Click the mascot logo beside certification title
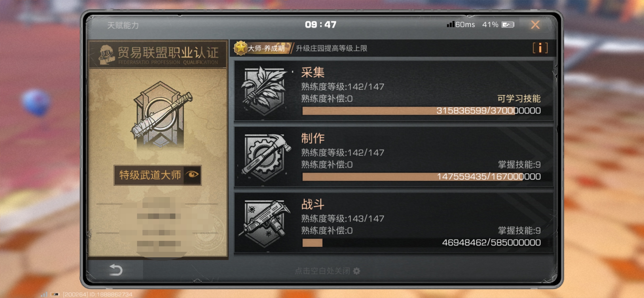 [x=106, y=54]
